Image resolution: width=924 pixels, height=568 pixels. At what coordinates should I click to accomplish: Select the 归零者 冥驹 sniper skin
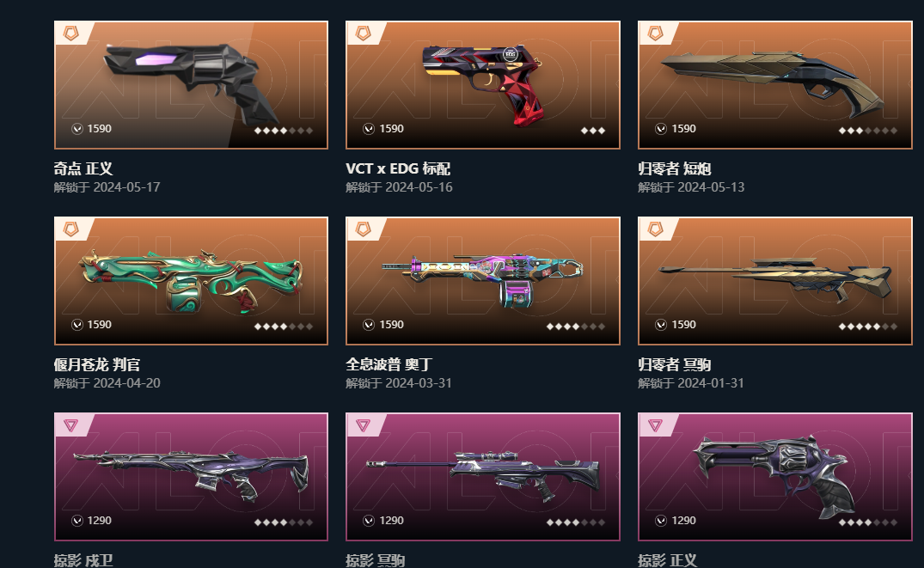coord(775,281)
